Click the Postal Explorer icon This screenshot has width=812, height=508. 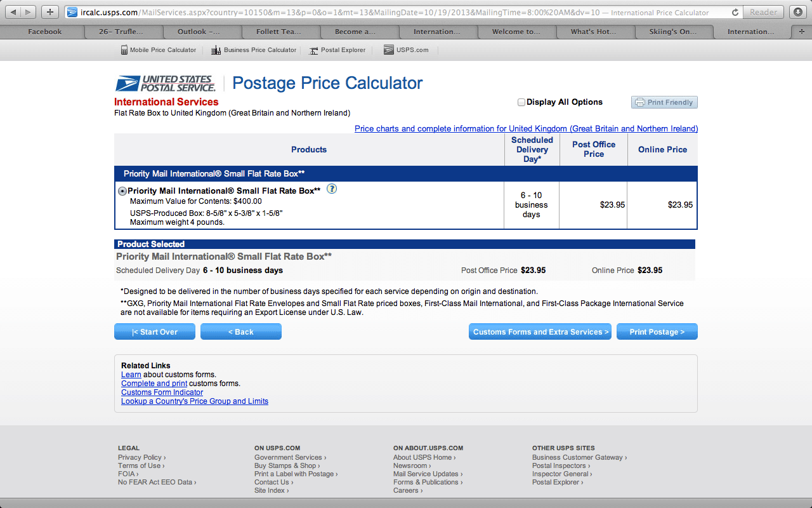point(313,50)
